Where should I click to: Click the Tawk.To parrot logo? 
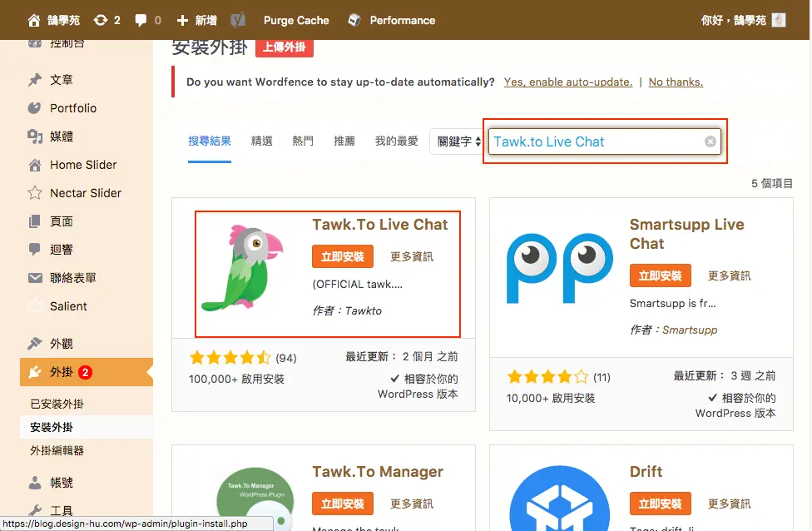[242, 268]
